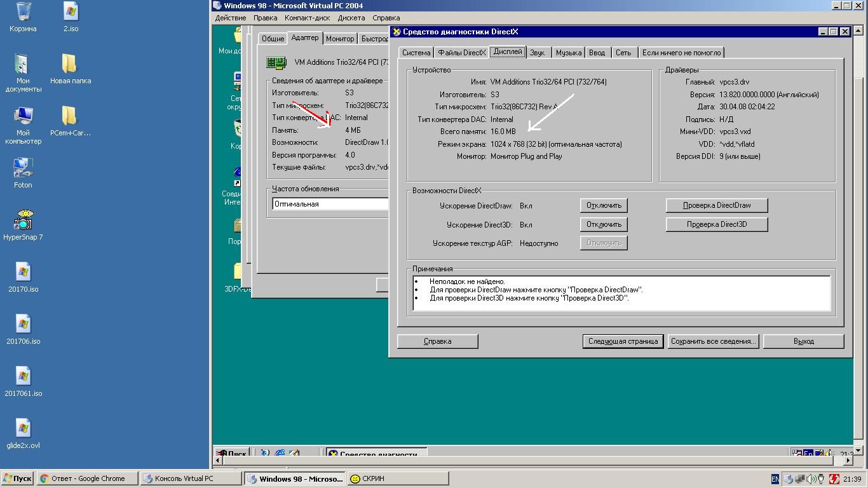Switch to the Звук tab
The width and height of the screenshot is (868, 488).
[x=537, y=53]
